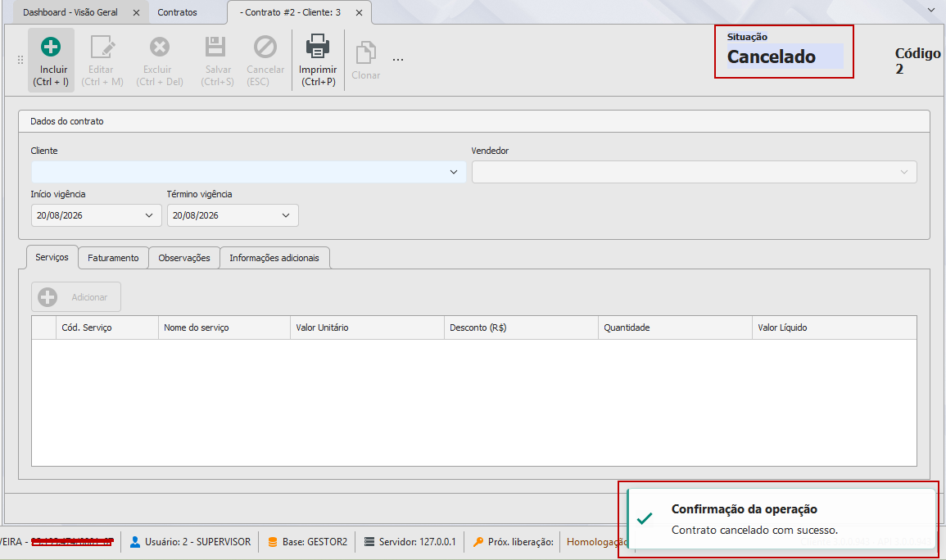Click the Desconto (R$) column header
946x560 pixels.
coord(521,327)
